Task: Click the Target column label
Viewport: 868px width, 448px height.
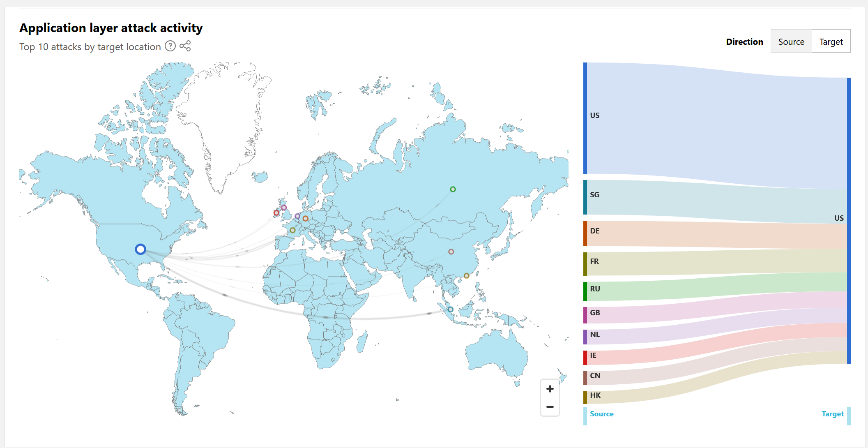Action: tap(832, 414)
